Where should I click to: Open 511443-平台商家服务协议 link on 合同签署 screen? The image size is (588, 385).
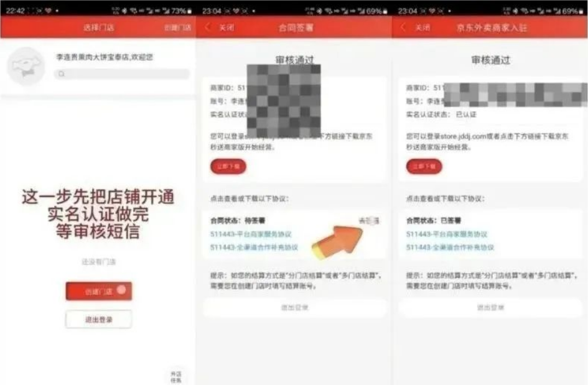point(251,234)
